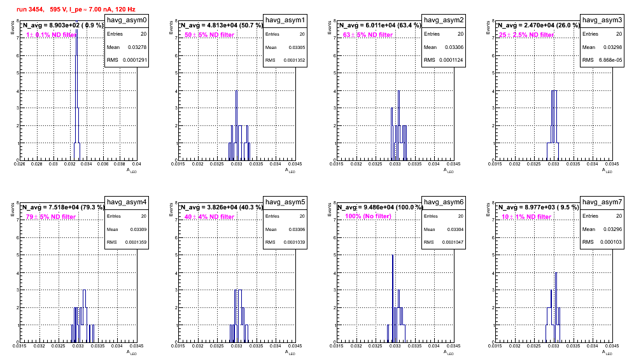634x364 pixels.
Task: Click RMS 0.0001352 in havg_asym1 stats
Action: coord(285,60)
